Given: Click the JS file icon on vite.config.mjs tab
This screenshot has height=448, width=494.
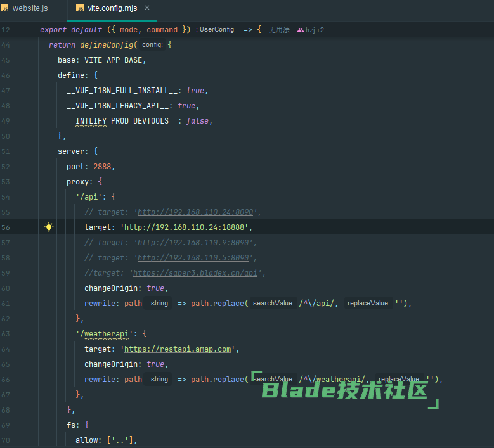Looking at the screenshot, I should 80,9.
